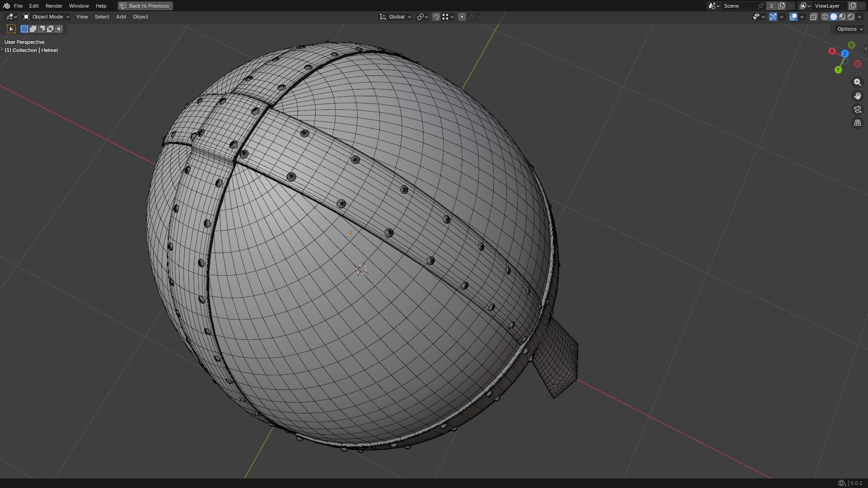
Task: Switch to Solid viewport shading
Action: coord(834,17)
